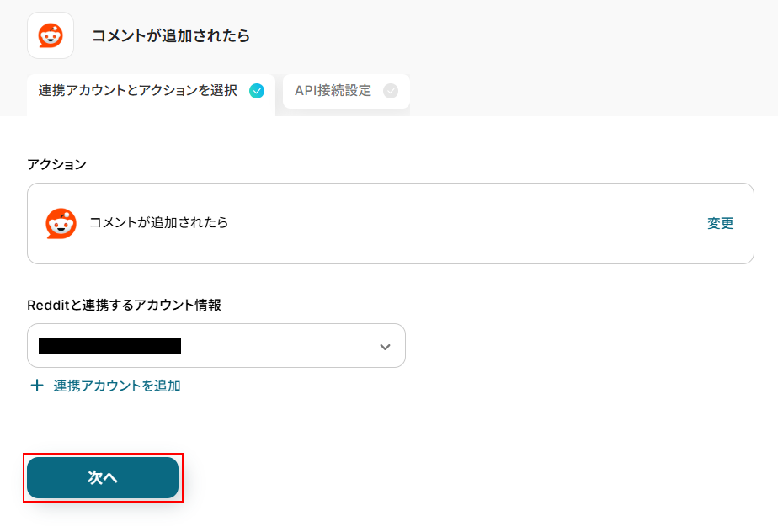Open the Reddit account dropdown field
The height and width of the screenshot is (532, 778).
coord(216,346)
